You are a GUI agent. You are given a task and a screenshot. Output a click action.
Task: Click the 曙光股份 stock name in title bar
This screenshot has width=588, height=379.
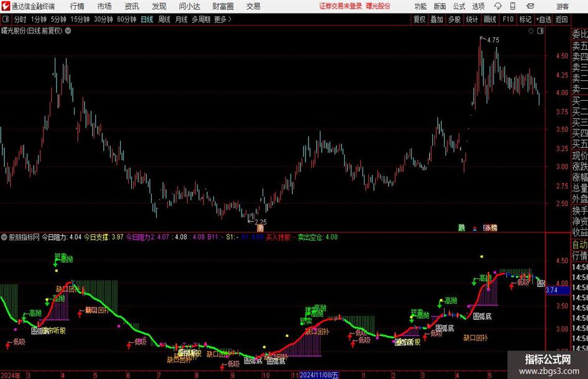click(x=378, y=6)
